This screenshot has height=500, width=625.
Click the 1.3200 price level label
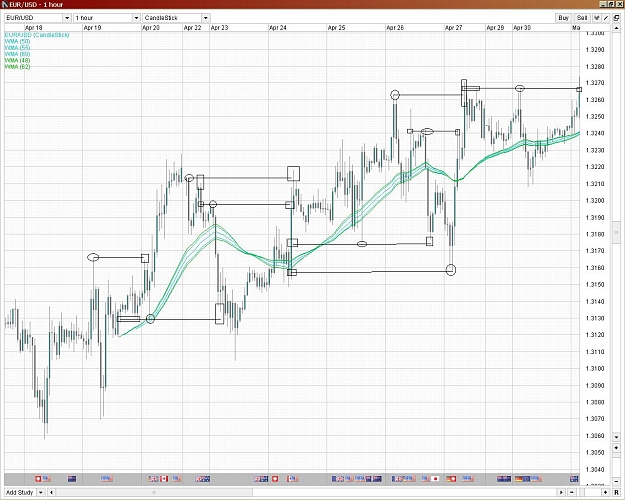click(x=595, y=201)
